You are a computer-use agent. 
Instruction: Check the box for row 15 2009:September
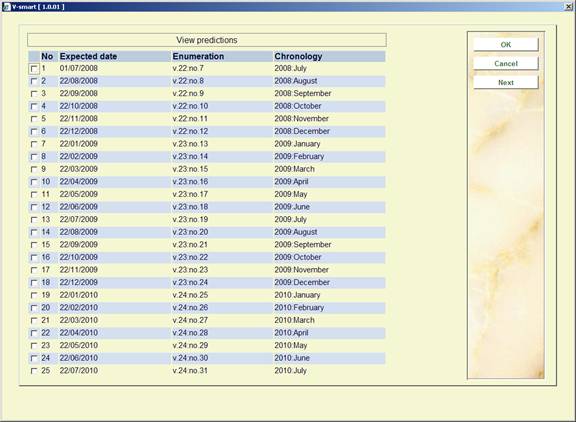point(34,245)
